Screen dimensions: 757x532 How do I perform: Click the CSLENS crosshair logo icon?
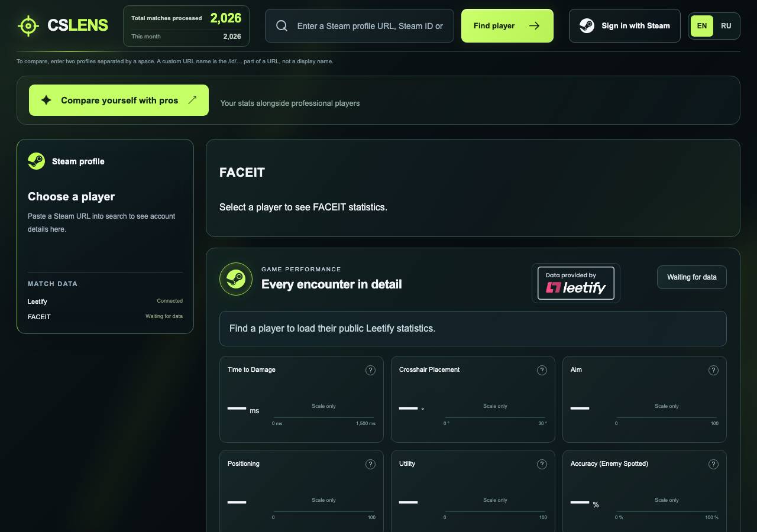(28, 26)
